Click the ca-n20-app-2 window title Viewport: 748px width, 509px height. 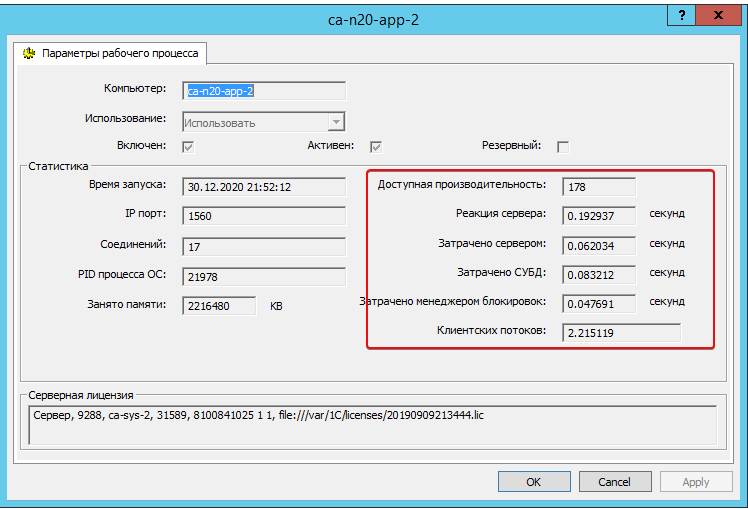coord(373,20)
